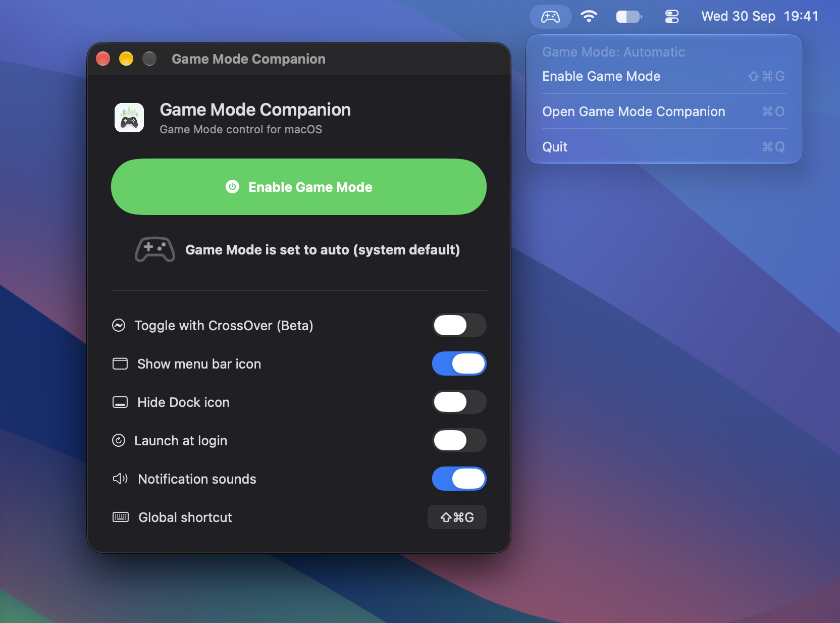The height and width of the screenshot is (623, 840).
Task: Select Enable Game Mode in the dropdown menu
Action: coord(664,76)
